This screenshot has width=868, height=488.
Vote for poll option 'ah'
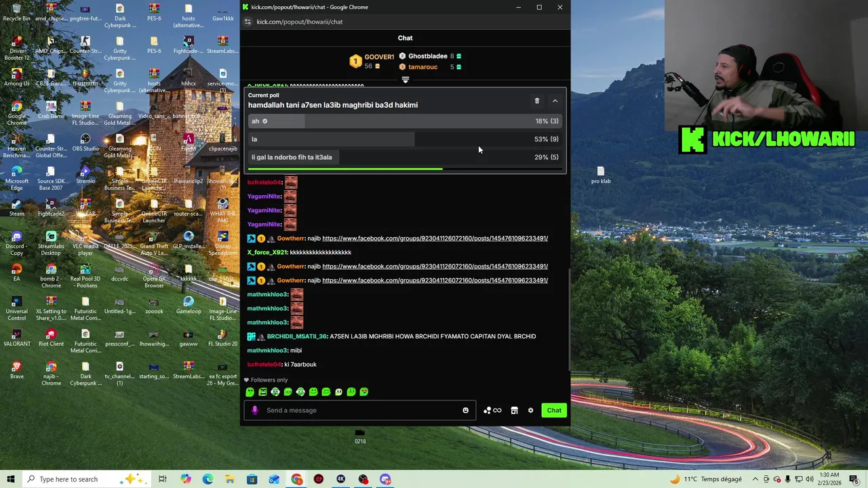[405, 121]
